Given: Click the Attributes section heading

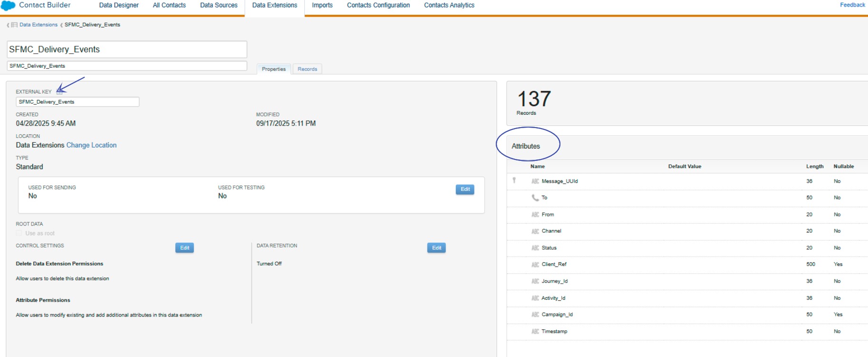Looking at the screenshot, I should coord(526,146).
